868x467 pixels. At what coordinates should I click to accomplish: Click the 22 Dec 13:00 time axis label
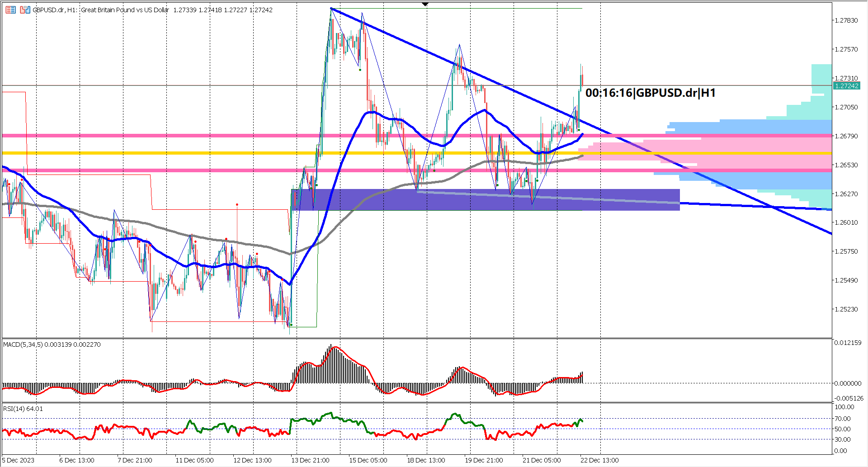(599, 460)
